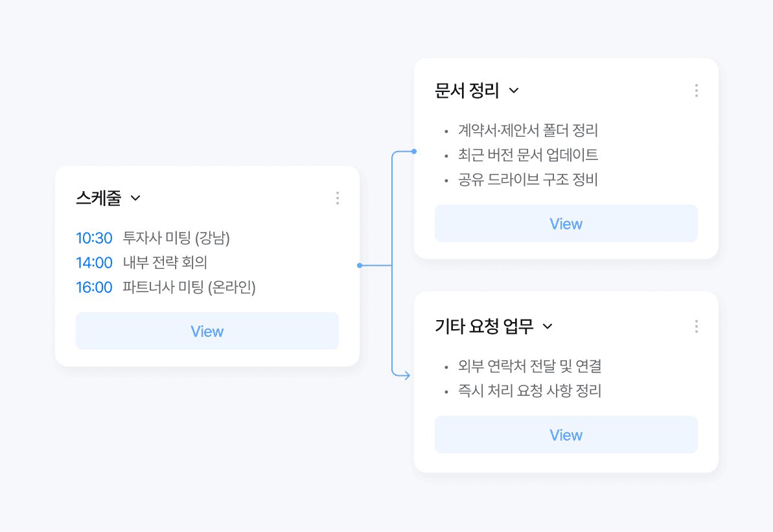Click the three-dot menu on 문서 정리 card
Viewport: 773px width, 532px height.
(697, 91)
